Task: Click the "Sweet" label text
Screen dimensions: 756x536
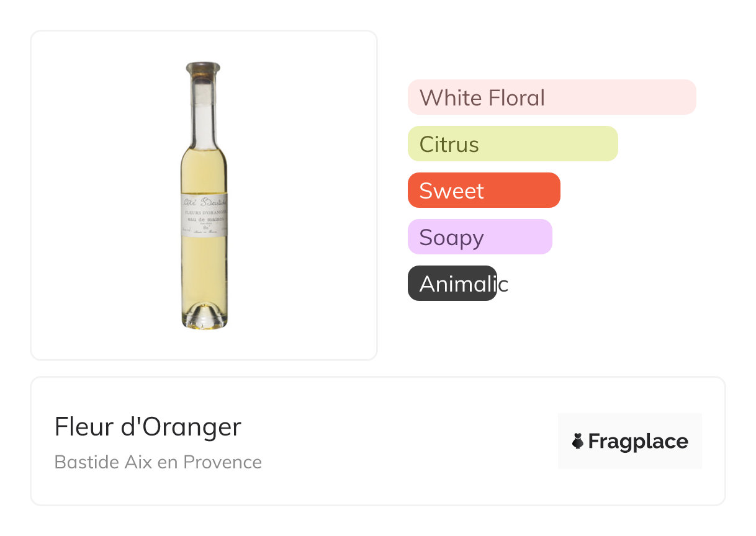Action: 451,190
